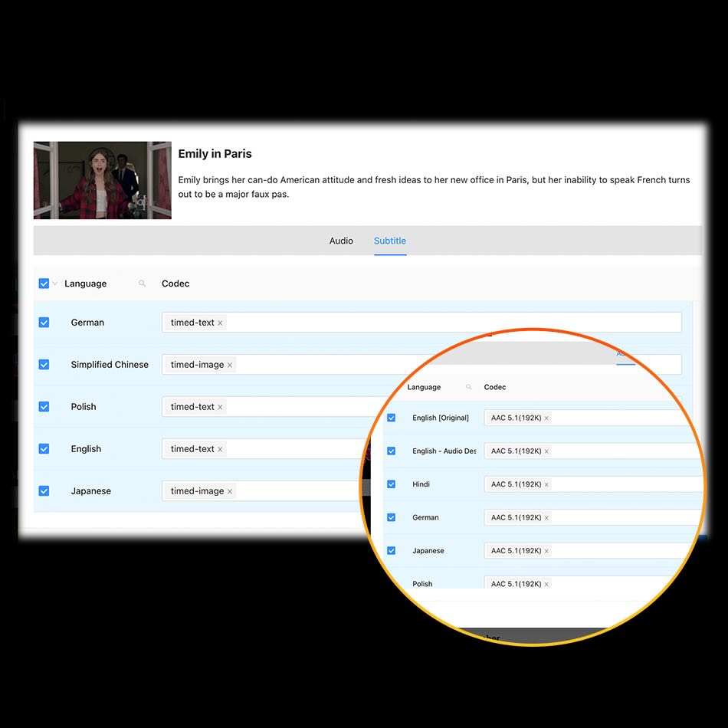728x728 pixels.
Task: Uncheck German audio checkbox in magnified view
Action: coord(392,517)
